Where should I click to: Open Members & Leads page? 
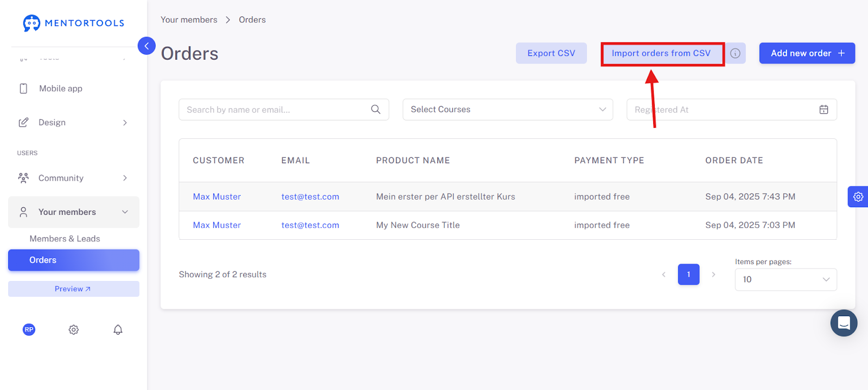click(65, 239)
